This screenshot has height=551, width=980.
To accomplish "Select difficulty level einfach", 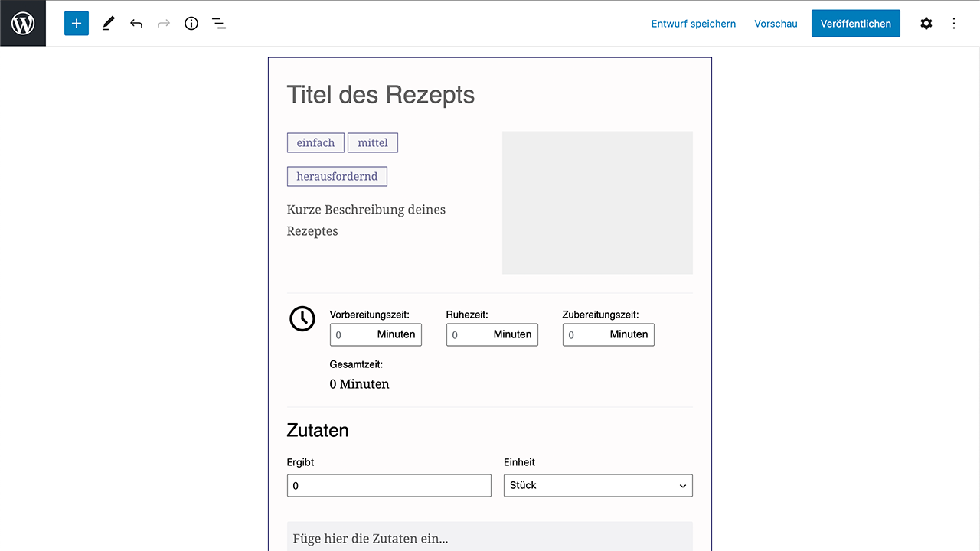I will 315,143.
